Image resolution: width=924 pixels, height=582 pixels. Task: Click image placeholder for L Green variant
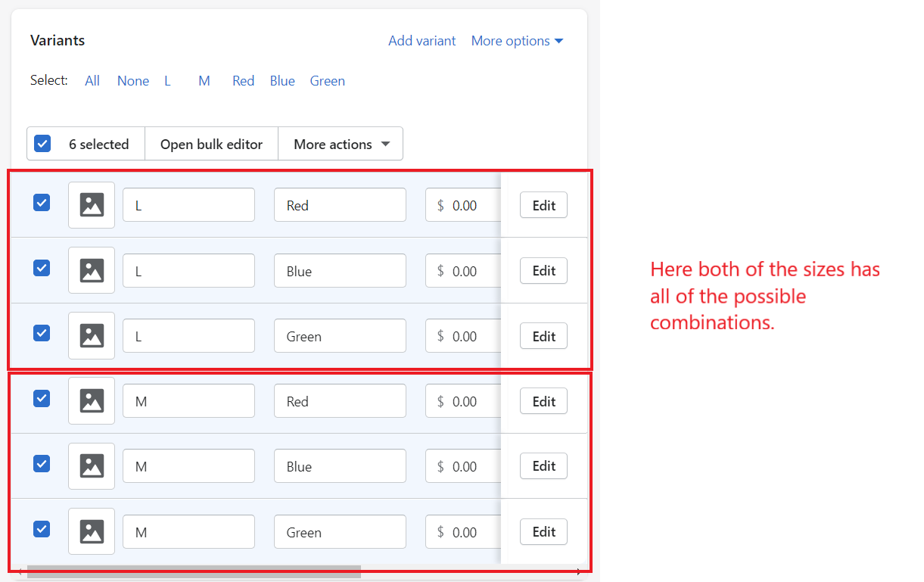92,336
